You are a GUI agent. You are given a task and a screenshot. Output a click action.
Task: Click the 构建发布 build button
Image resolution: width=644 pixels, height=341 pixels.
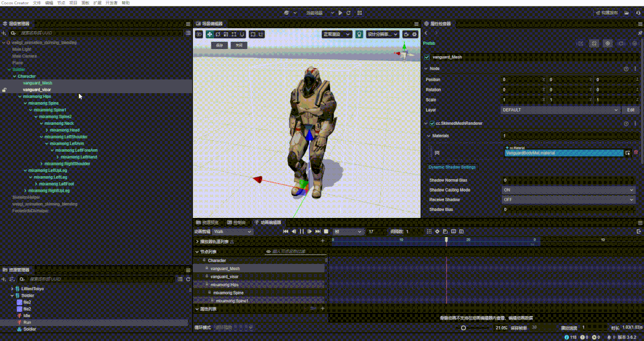[x=606, y=13]
